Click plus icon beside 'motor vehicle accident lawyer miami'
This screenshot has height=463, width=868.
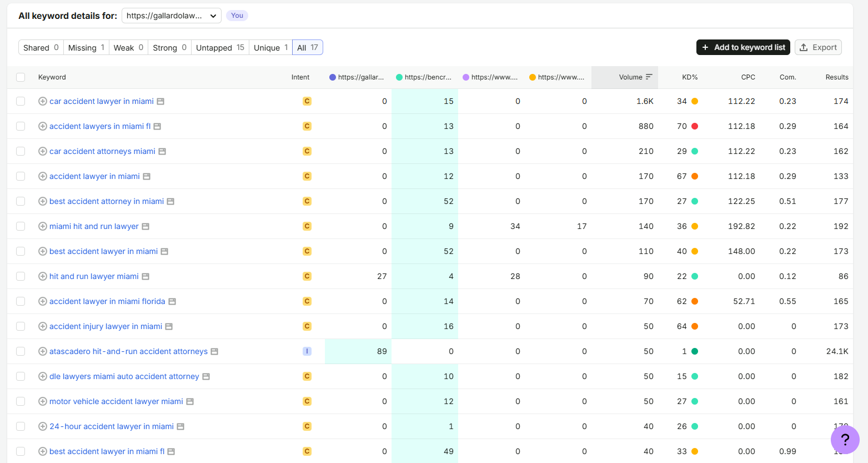(42, 401)
